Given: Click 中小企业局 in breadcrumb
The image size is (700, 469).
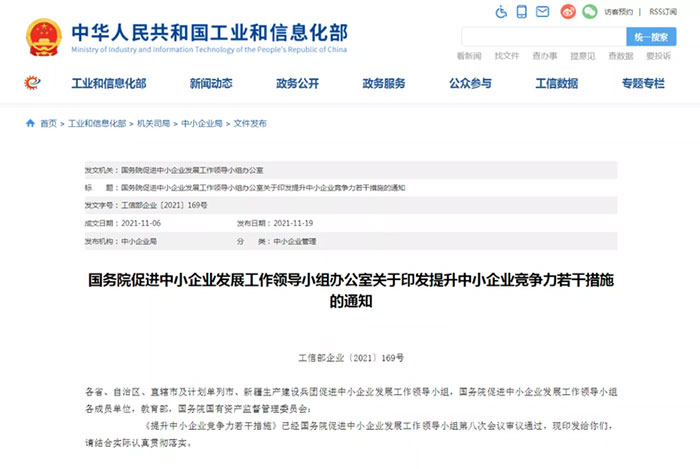Looking at the screenshot, I should click(x=202, y=124).
